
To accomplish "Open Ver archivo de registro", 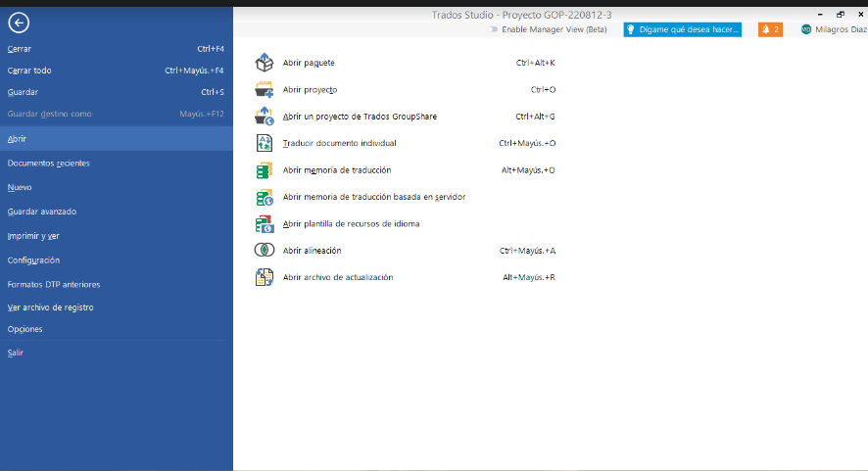I will click(x=117, y=307).
